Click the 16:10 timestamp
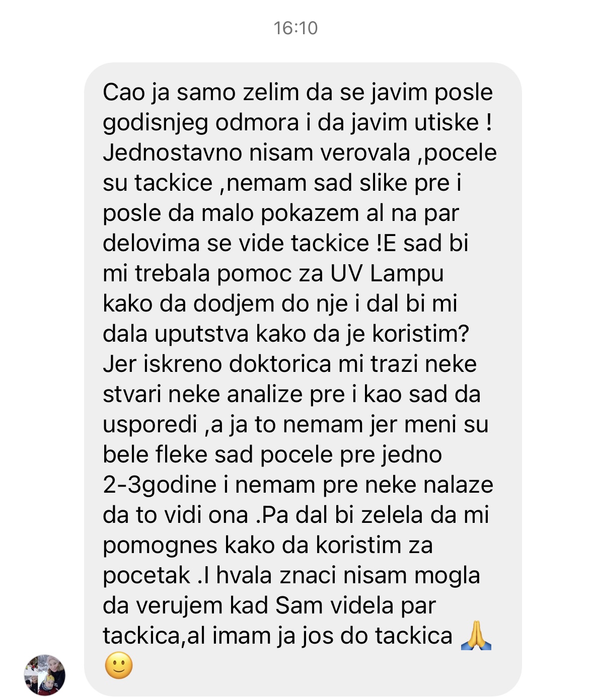The width and height of the screenshot is (593, 700). tap(296, 28)
